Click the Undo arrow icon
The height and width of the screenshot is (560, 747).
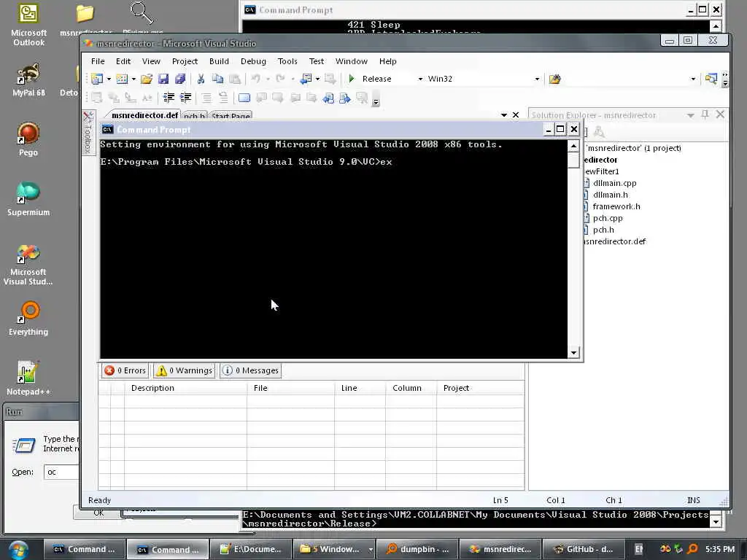coord(256,79)
